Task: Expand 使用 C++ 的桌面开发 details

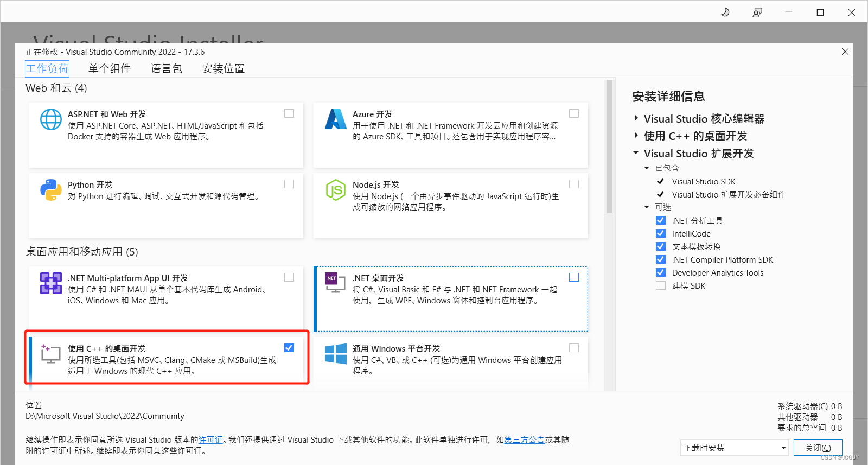Action: coord(636,136)
